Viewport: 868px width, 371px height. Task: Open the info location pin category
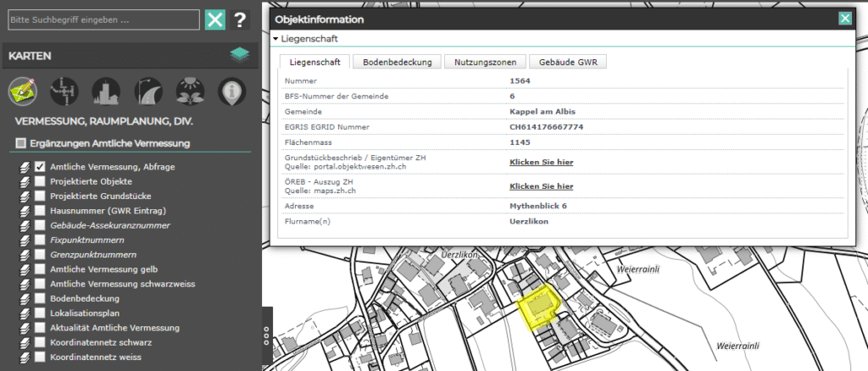click(x=229, y=91)
